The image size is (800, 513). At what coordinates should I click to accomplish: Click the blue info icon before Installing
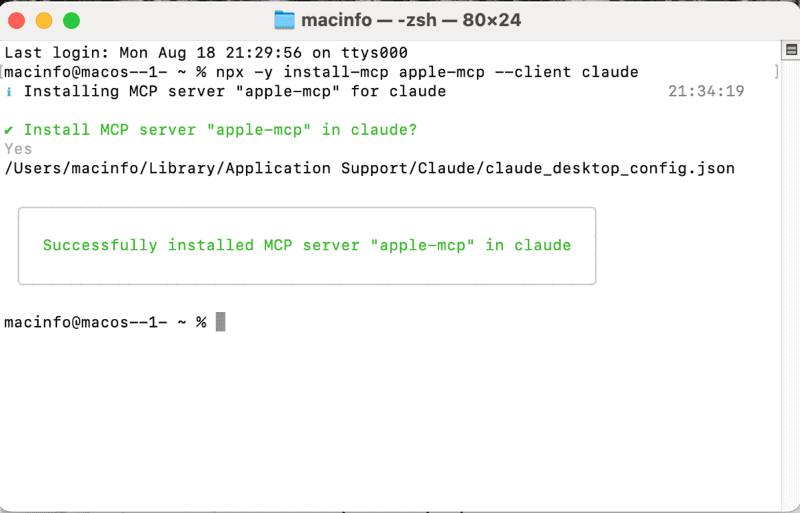coord(9,92)
